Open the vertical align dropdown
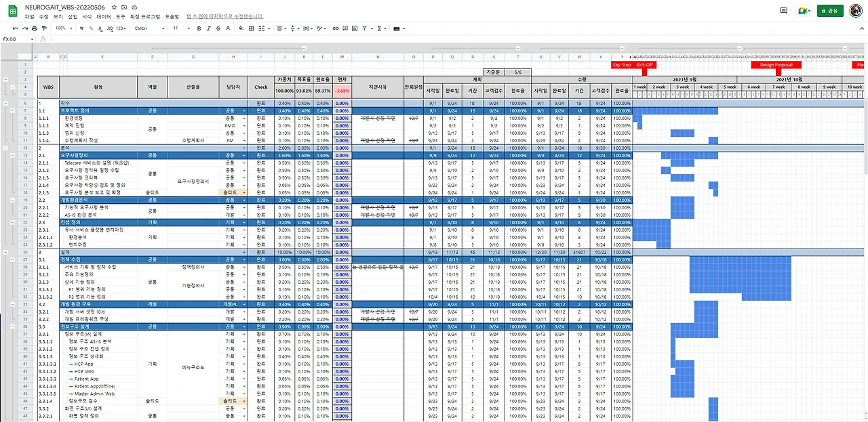868x422 pixels. (x=294, y=28)
